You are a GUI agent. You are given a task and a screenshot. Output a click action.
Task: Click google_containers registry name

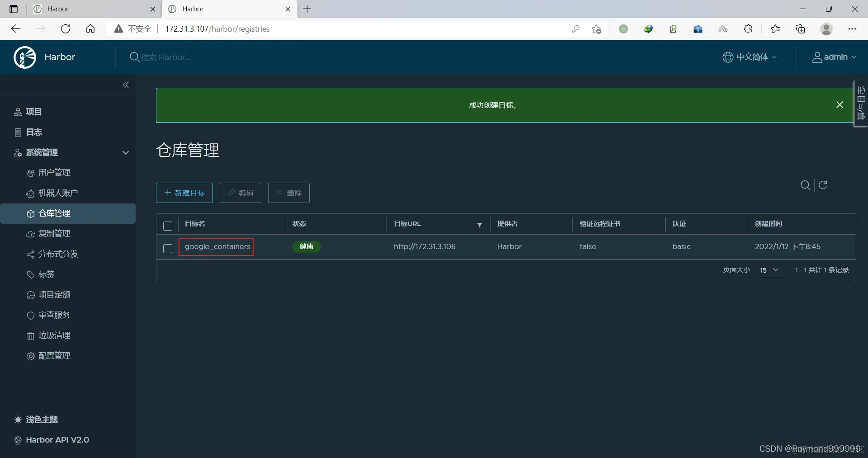click(x=217, y=246)
